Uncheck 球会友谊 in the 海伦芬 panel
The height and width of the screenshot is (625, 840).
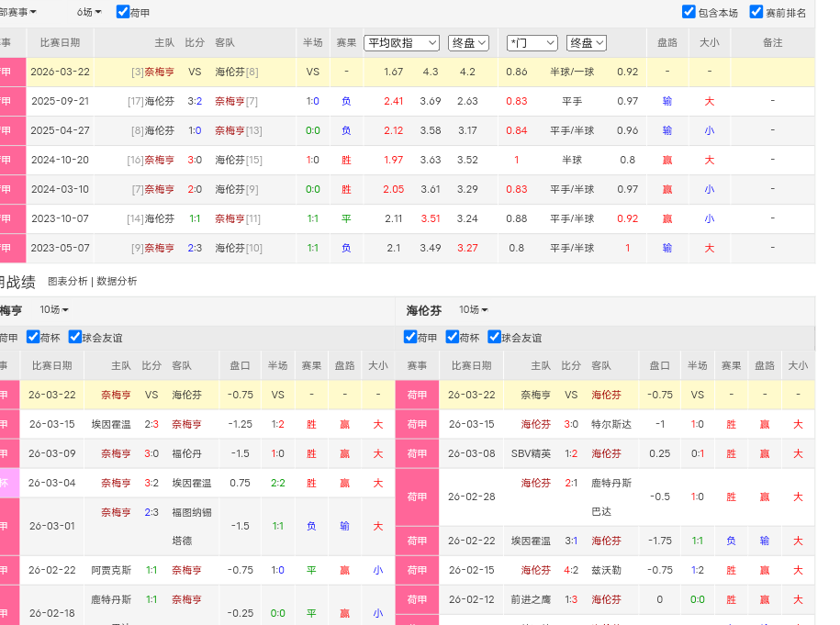(494, 337)
